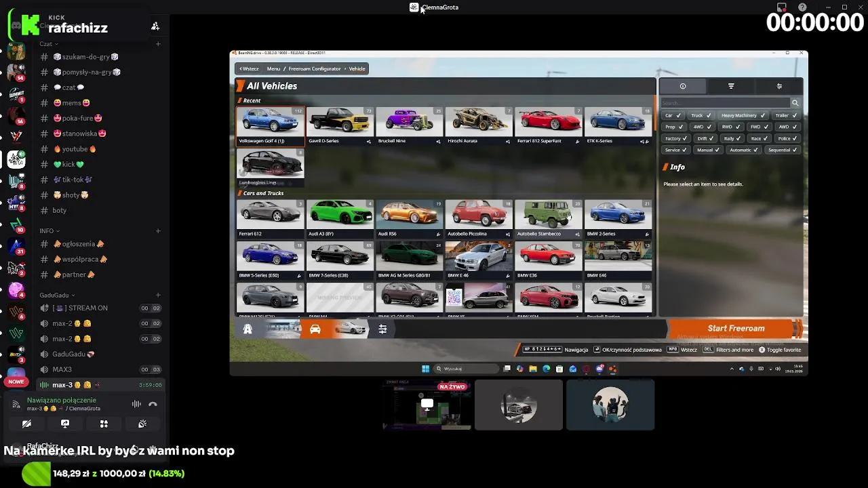Toggle Heavy Machinery filter
The height and width of the screenshot is (488, 868).
pos(743,115)
